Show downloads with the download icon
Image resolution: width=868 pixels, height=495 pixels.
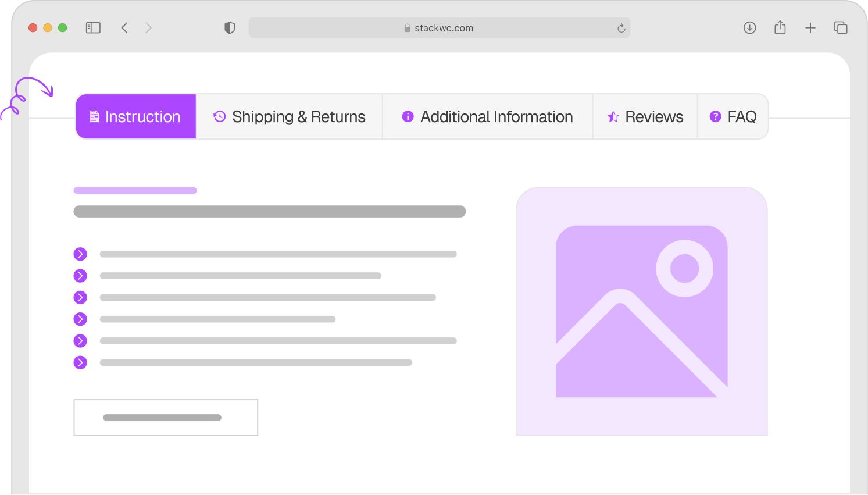749,28
